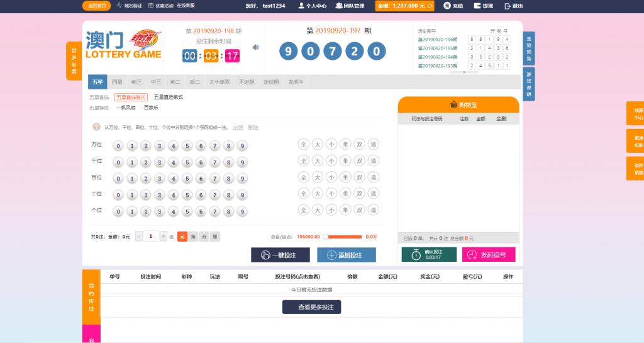Screen dimensions: 644x343
Task: Adjust the 奖金/返点 rebate slider
Action: [x=326, y=237]
